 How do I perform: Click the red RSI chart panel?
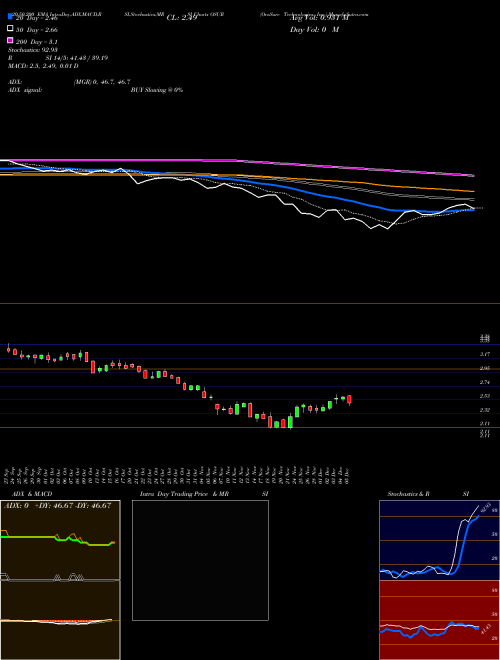click(x=439, y=620)
